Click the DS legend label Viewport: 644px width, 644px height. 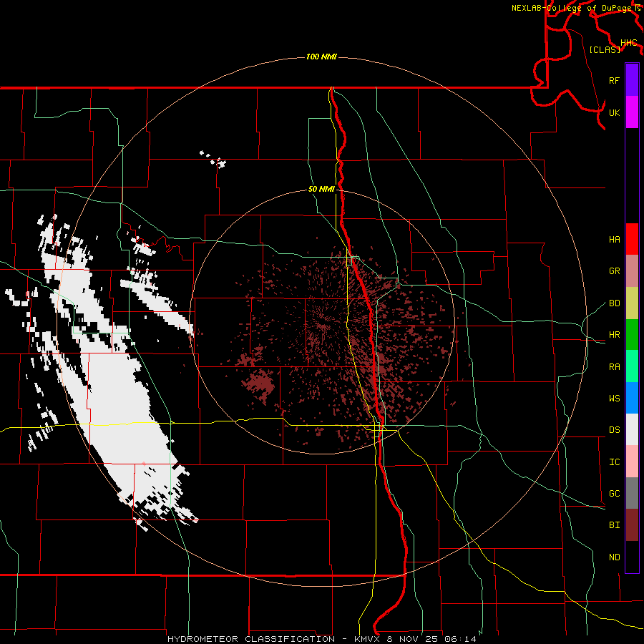point(615,430)
